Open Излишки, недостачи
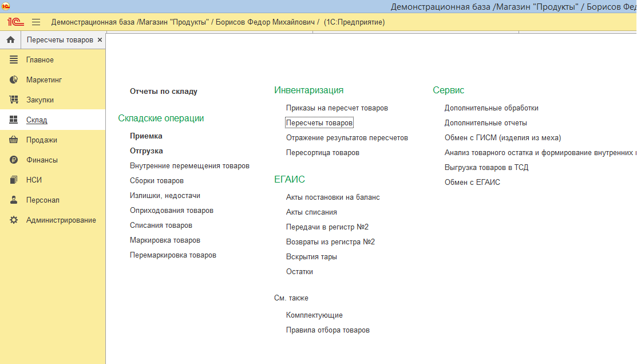This screenshot has height=364, width=637. (x=165, y=195)
